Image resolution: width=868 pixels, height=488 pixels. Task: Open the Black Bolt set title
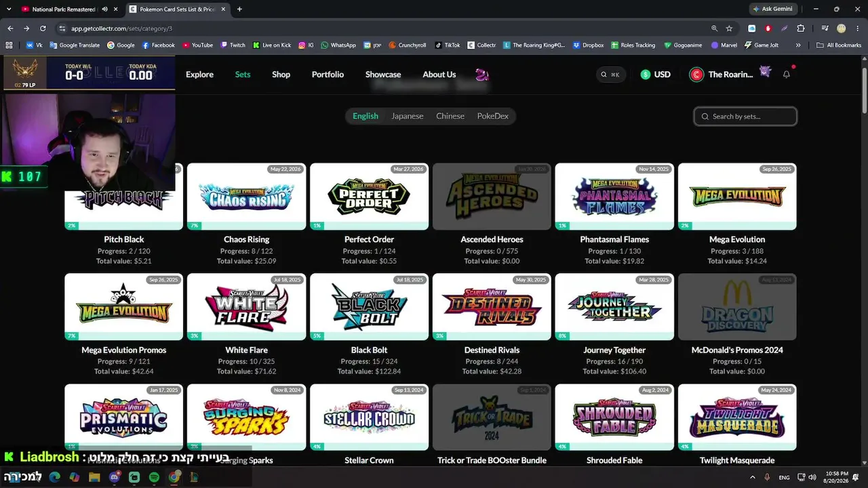tap(369, 350)
